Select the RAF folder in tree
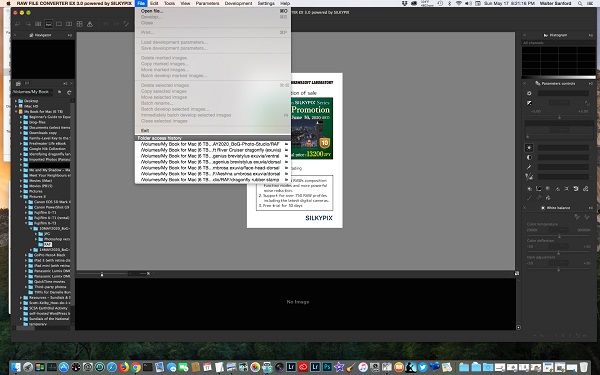600x375 pixels. tap(47, 244)
